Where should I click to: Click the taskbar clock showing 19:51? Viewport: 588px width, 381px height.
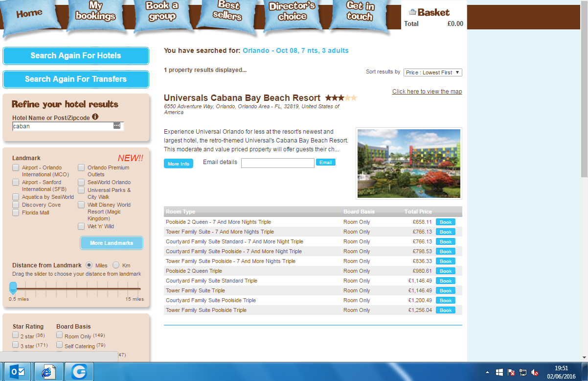tap(562, 368)
